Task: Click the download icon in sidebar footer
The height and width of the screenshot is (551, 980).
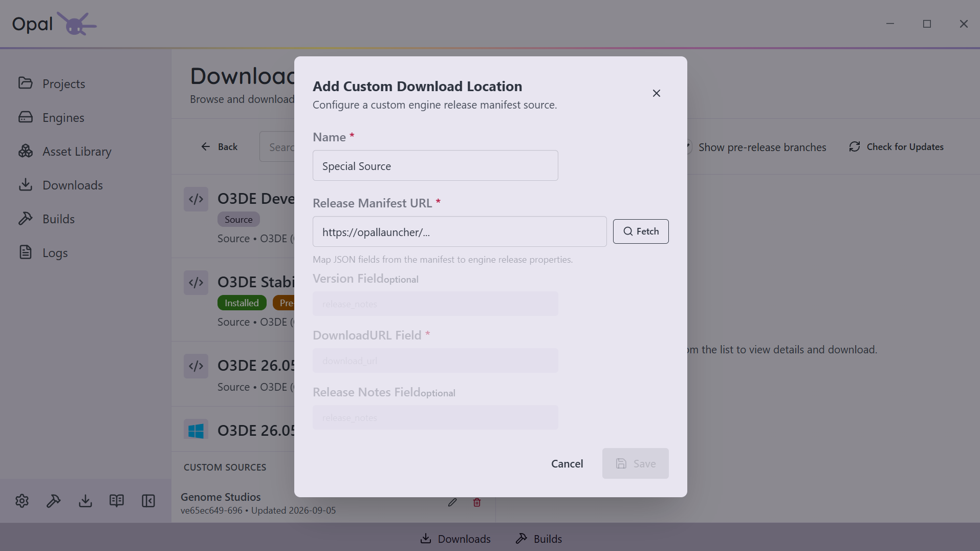Action: click(x=85, y=501)
